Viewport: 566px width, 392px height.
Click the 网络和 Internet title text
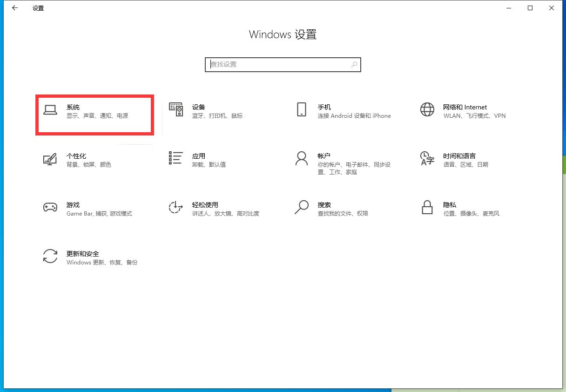pos(465,107)
